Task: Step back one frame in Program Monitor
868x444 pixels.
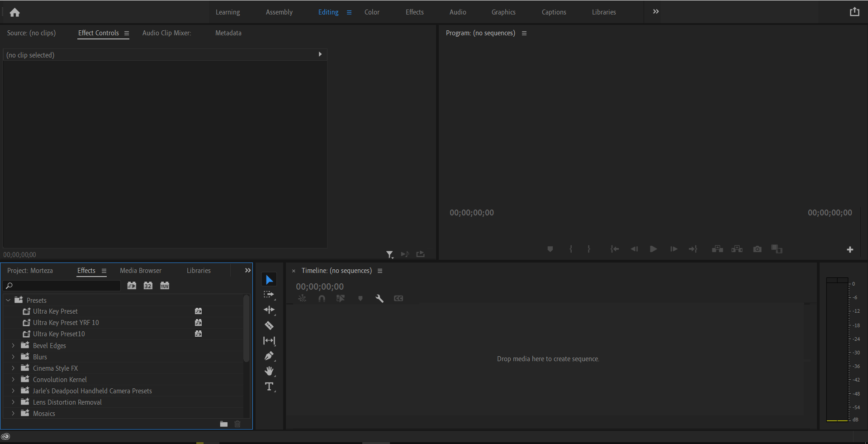Action: pyautogui.click(x=634, y=249)
